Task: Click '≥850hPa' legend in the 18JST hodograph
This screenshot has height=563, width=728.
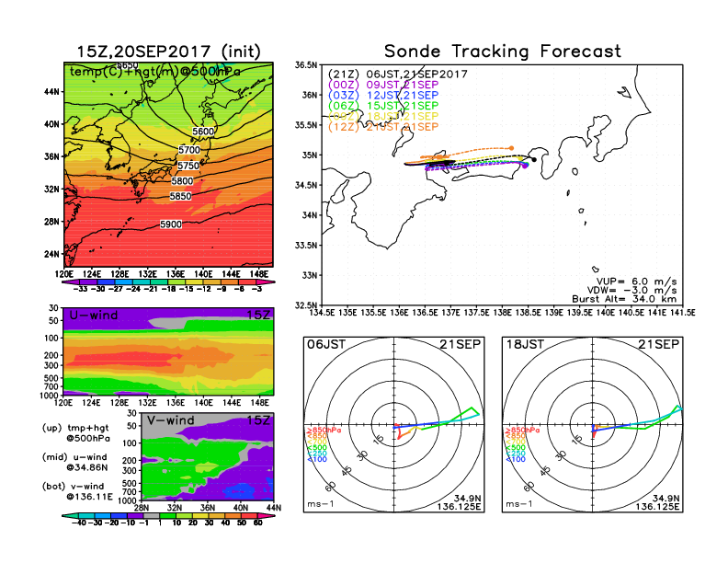Action: click(522, 431)
